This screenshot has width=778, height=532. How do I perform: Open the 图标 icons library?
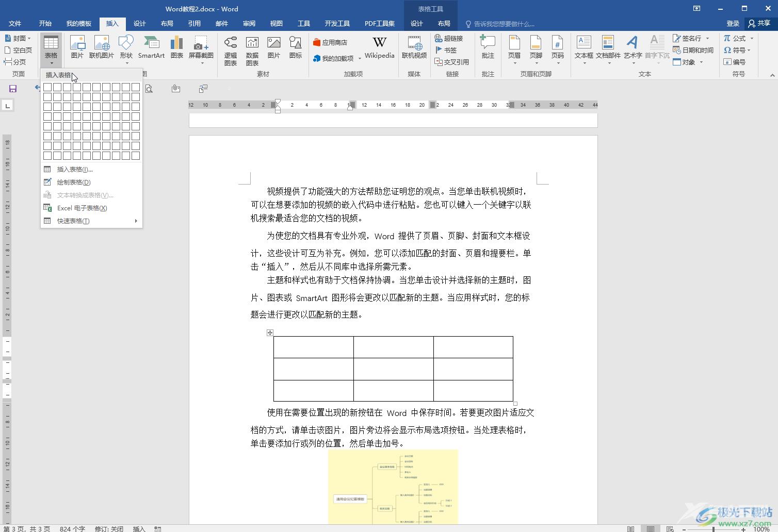[x=296, y=47]
